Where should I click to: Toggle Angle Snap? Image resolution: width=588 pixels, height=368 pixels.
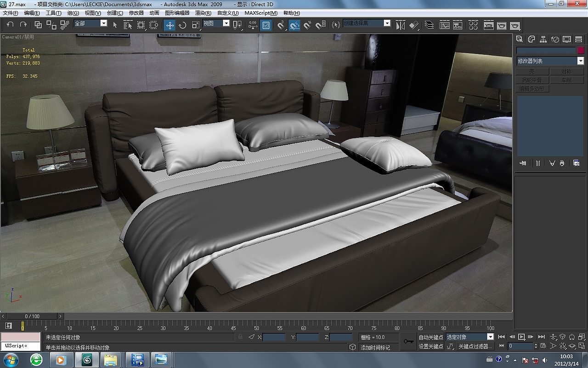point(294,25)
